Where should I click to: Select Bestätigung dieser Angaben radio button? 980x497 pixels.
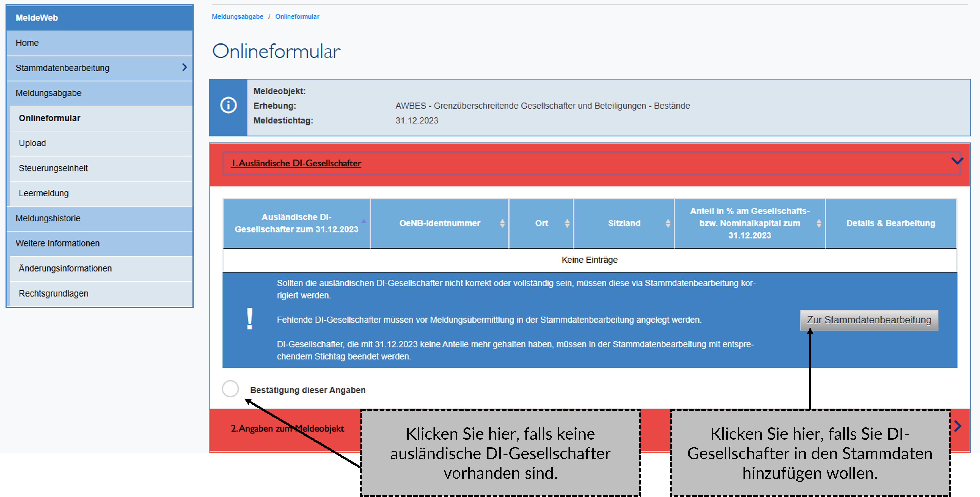tap(230, 389)
